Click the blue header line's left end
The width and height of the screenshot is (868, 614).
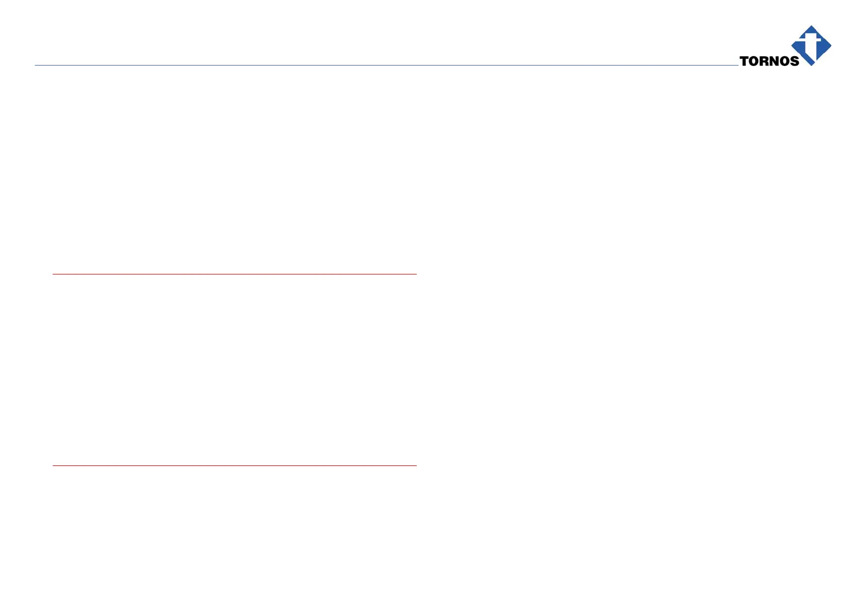[x=36, y=65]
